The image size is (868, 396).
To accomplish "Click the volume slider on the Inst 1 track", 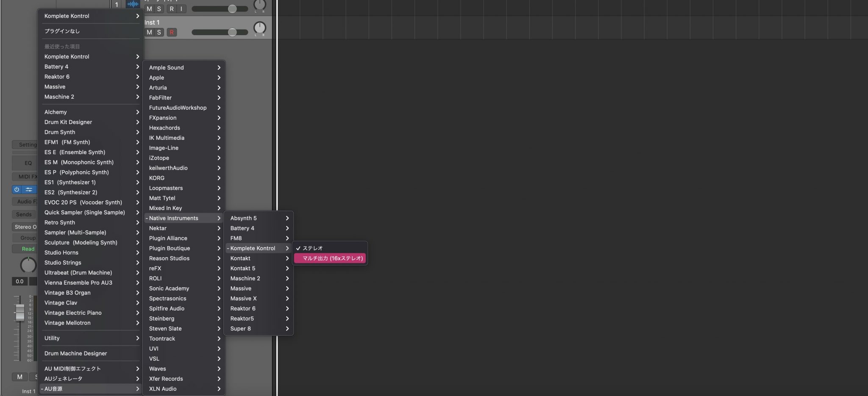I will [x=232, y=32].
